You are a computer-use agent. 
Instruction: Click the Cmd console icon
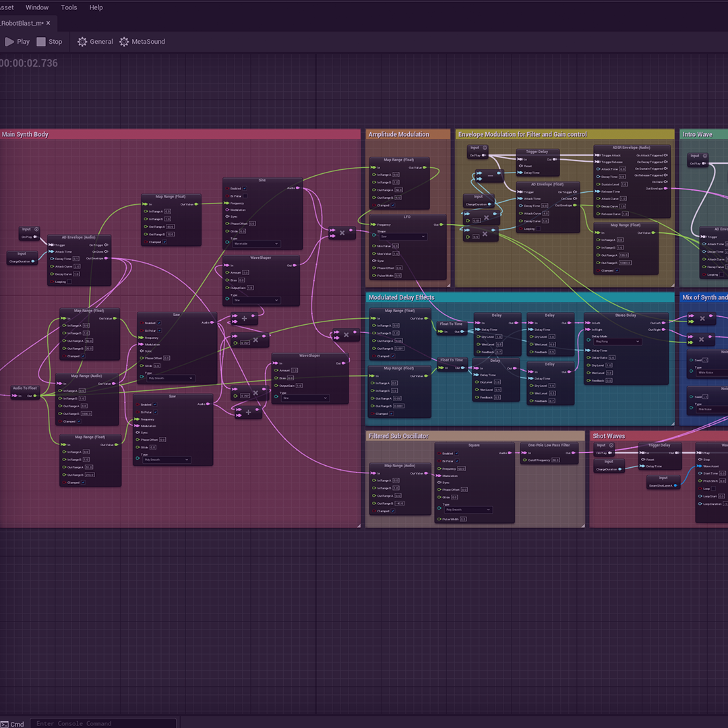5,724
